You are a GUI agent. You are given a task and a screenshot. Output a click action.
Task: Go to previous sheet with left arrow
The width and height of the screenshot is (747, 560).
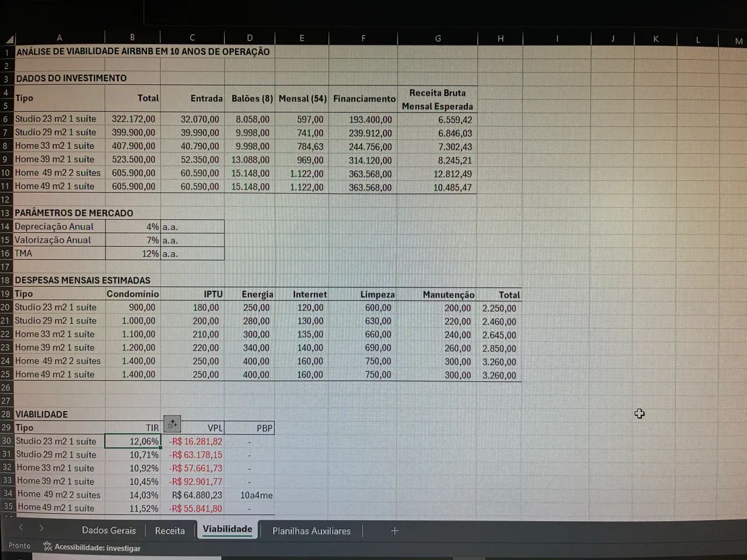tap(21, 528)
